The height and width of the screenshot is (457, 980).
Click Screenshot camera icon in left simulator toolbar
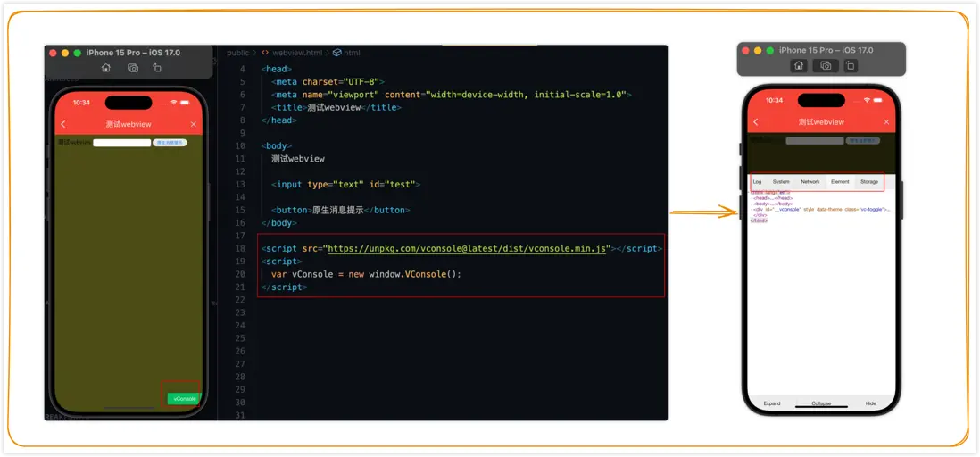point(132,68)
